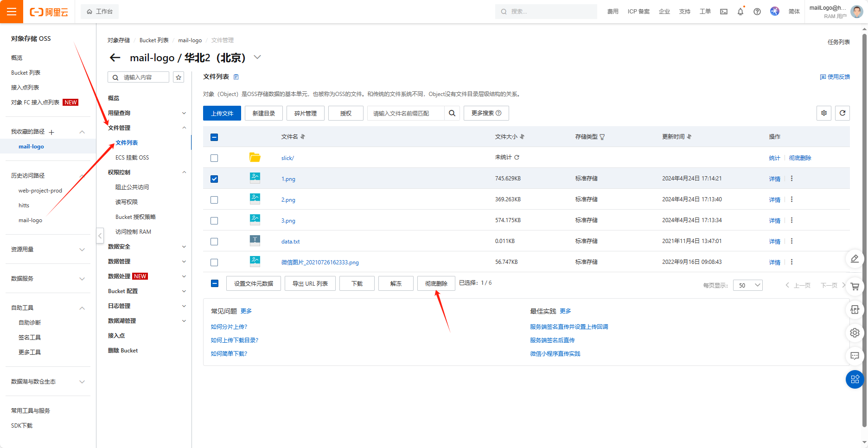Expand the bucket region dropdown chevron

(x=257, y=58)
